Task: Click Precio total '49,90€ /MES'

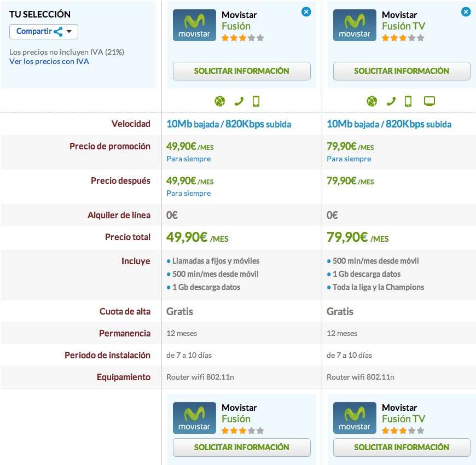Action: pos(198,237)
